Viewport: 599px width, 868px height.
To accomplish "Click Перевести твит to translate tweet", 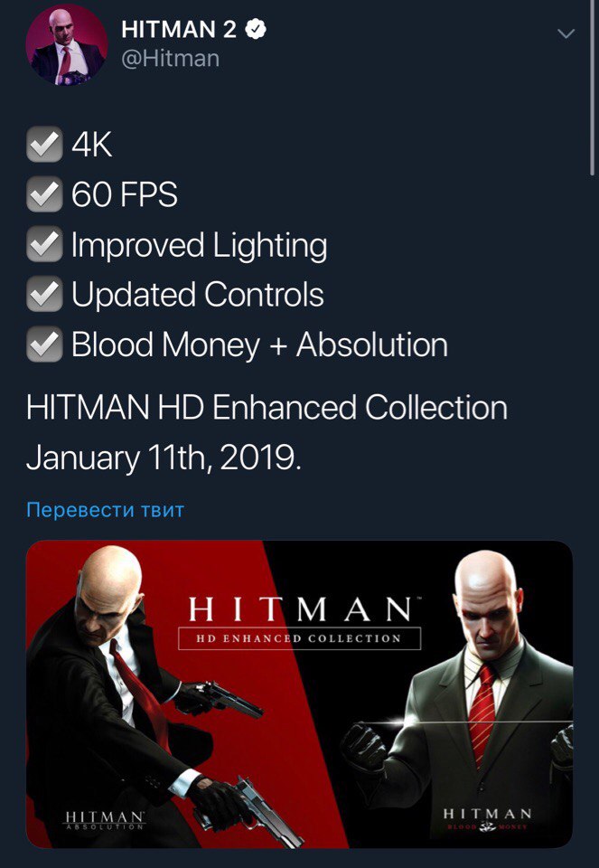I will point(105,509).
